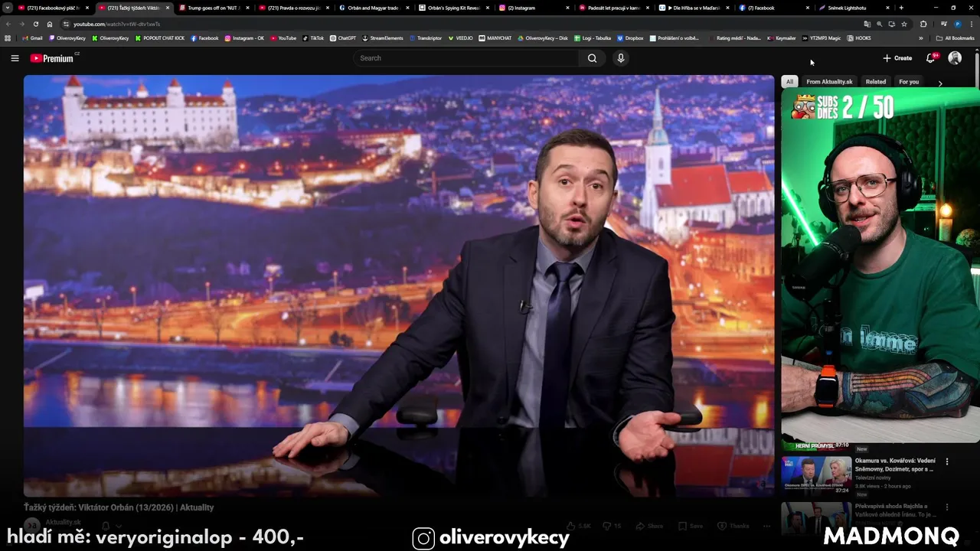Click the magnifier search button on YouTube
Screen dimensions: 980x551
point(592,58)
